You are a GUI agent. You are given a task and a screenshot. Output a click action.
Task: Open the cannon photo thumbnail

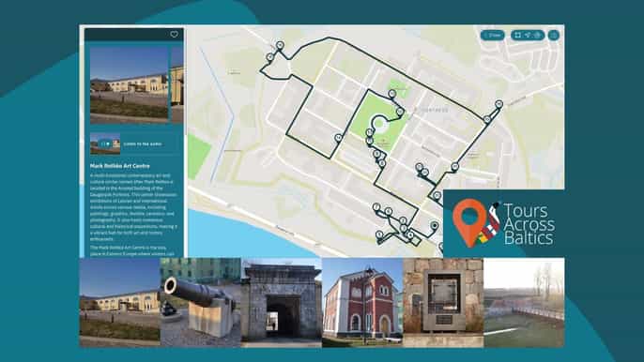coord(201,303)
